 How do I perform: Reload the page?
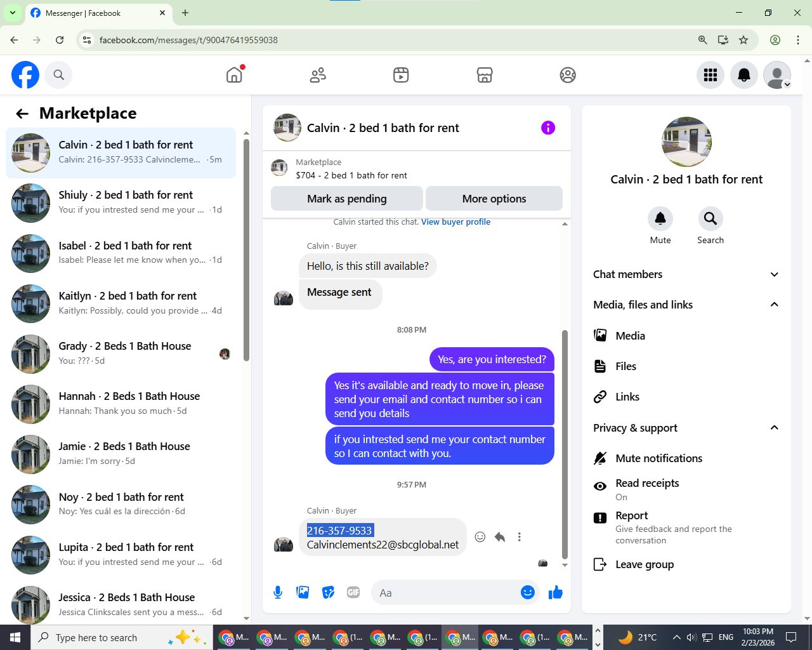(60, 40)
